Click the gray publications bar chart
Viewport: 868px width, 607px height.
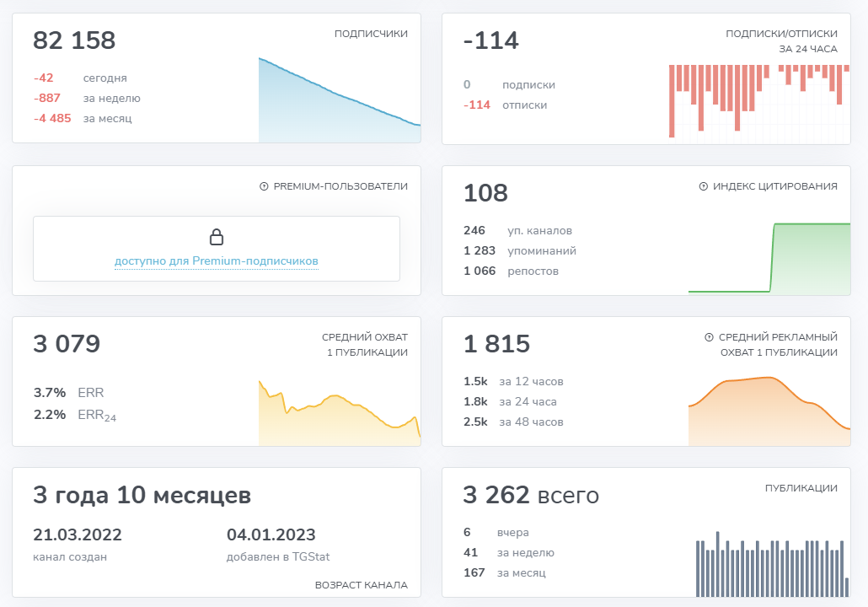point(772,564)
